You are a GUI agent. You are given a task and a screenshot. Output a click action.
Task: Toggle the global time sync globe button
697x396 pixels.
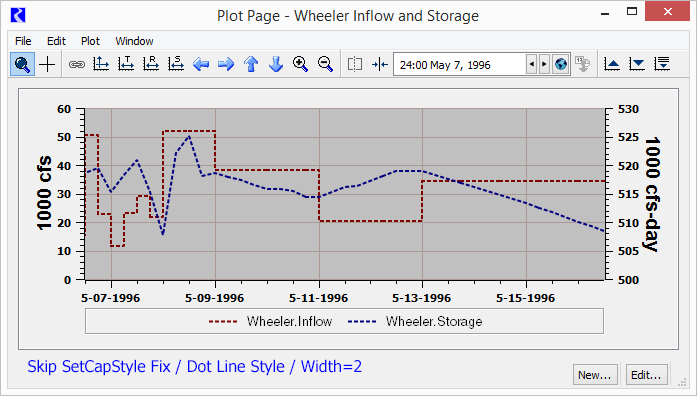561,64
